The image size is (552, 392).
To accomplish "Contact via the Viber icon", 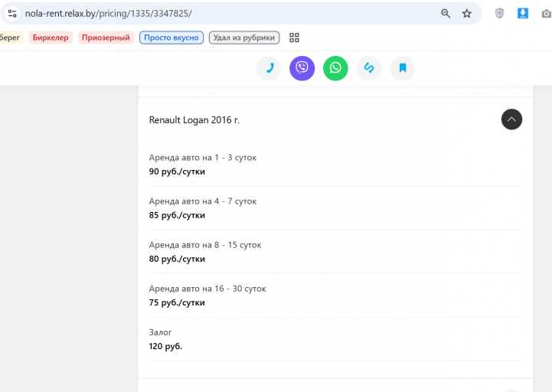I will 302,68.
